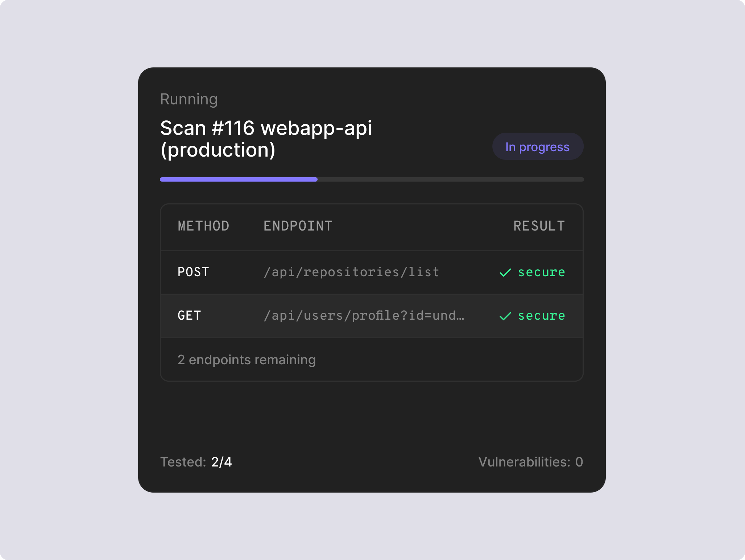This screenshot has height=560, width=745.
Task: Expand the 2 endpoints remaining row
Action: click(x=246, y=359)
